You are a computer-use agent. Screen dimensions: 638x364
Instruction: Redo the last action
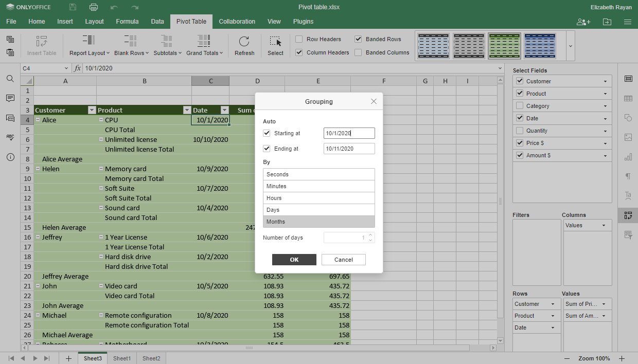click(135, 7)
